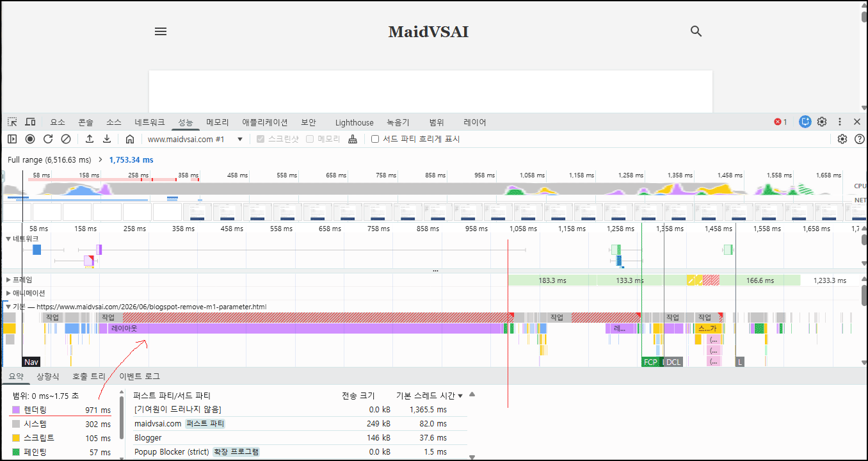Open the 범위 tab
868x461 pixels.
[x=437, y=122]
